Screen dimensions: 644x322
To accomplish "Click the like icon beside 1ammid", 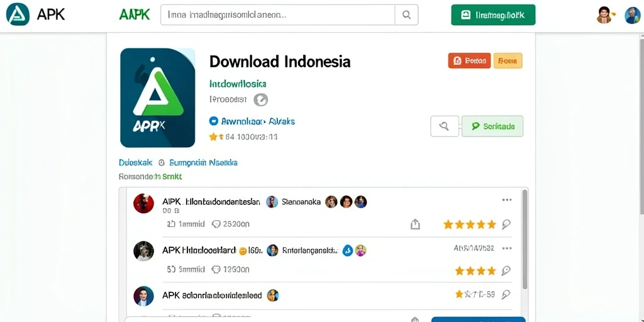I will pyautogui.click(x=171, y=225).
